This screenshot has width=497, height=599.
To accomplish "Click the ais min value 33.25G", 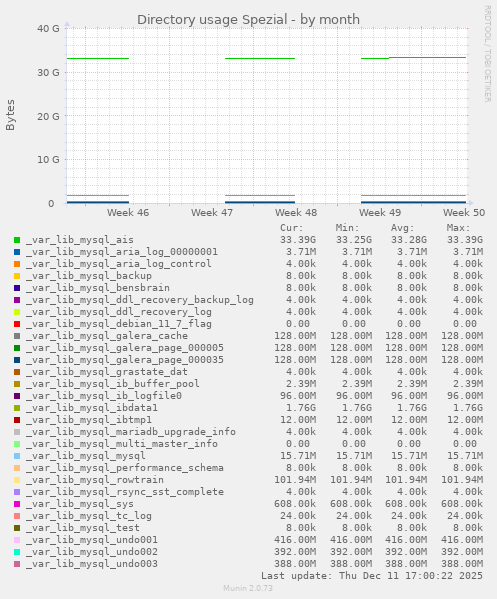I will (354, 240).
